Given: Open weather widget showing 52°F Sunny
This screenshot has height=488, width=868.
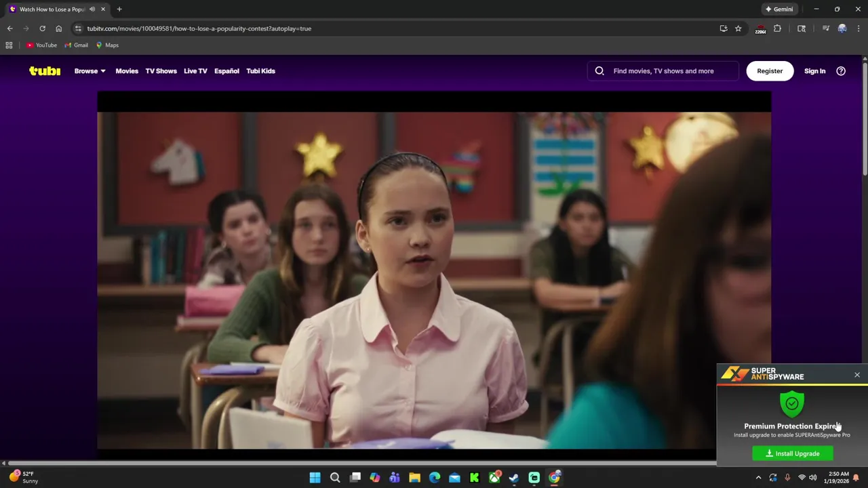Looking at the screenshot, I should tap(23, 477).
